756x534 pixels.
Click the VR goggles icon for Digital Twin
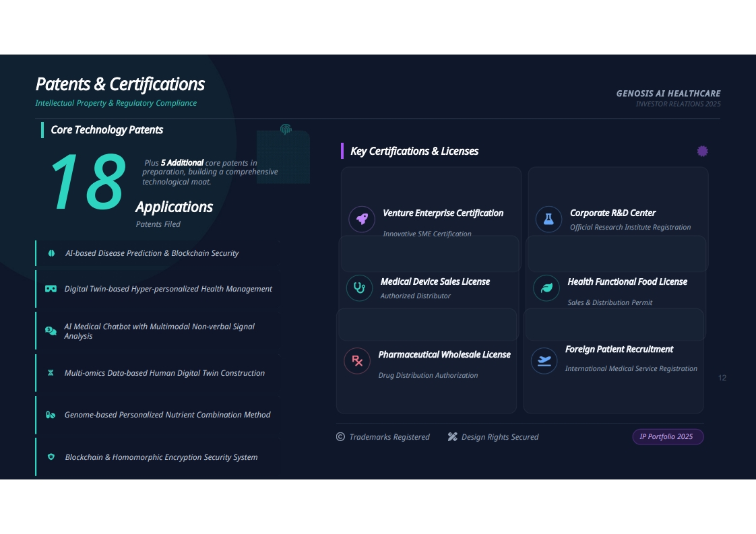coord(51,289)
